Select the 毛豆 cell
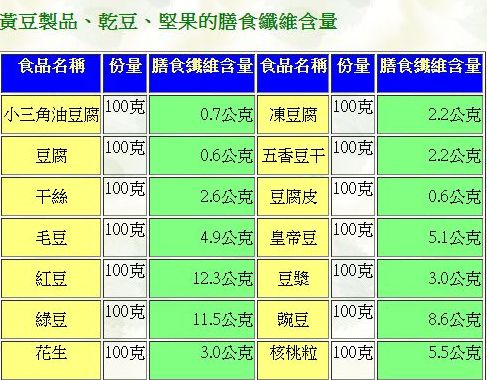 [51, 238]
